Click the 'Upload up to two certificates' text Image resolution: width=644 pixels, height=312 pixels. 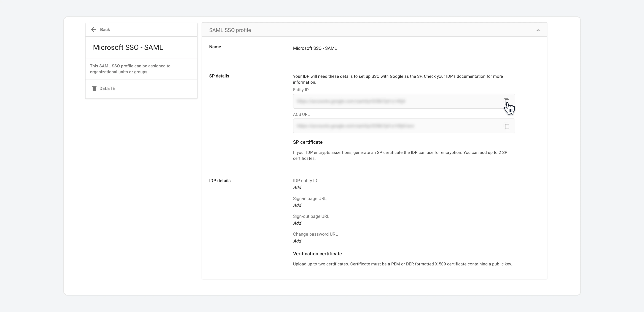point(402,264)
